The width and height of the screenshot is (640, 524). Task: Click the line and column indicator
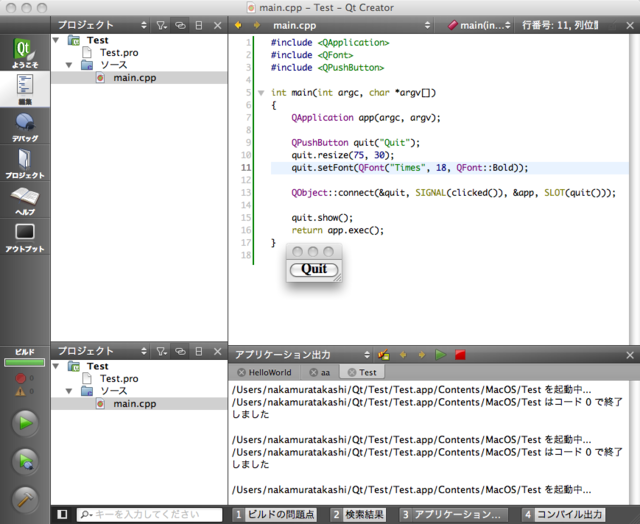[560, 25]
